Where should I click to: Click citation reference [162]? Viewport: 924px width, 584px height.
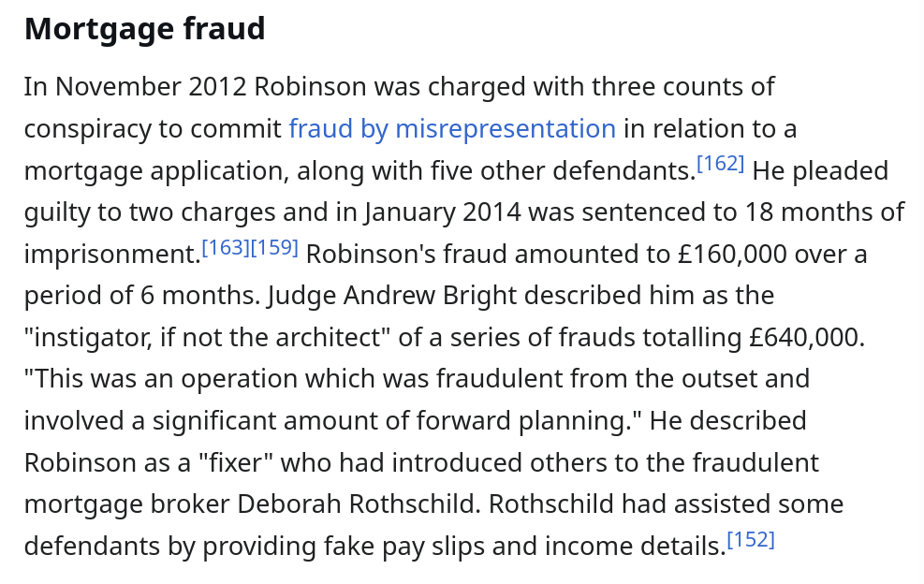(721, 164)
